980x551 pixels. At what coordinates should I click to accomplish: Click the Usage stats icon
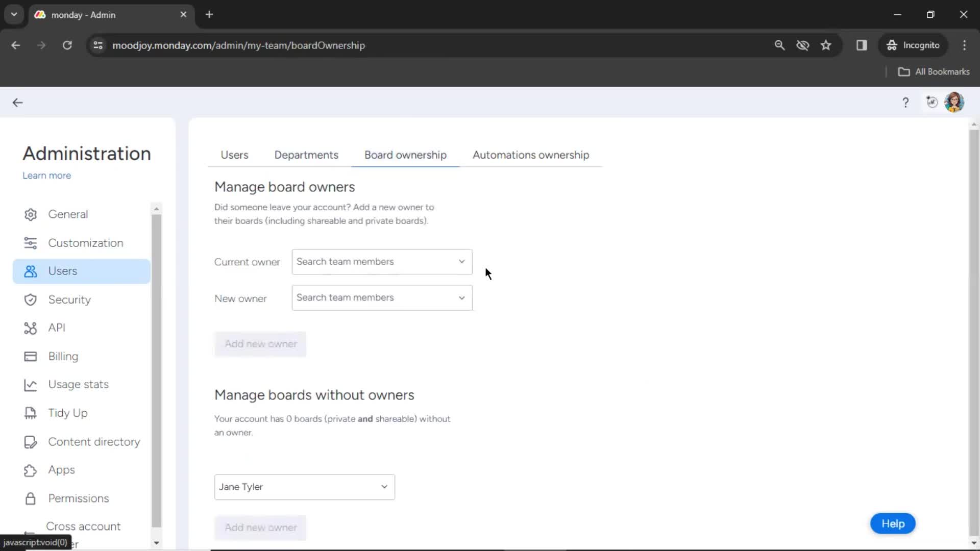point(30,384)
